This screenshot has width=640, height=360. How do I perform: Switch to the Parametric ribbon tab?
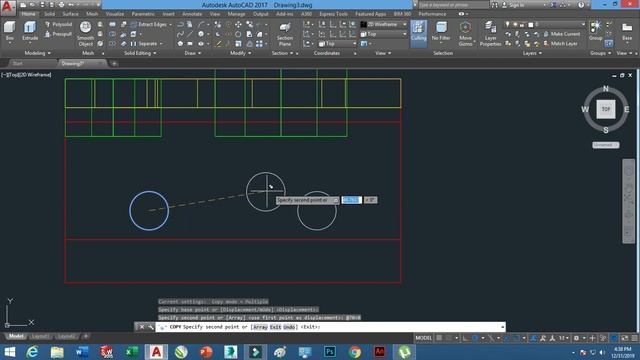point(143,14)
